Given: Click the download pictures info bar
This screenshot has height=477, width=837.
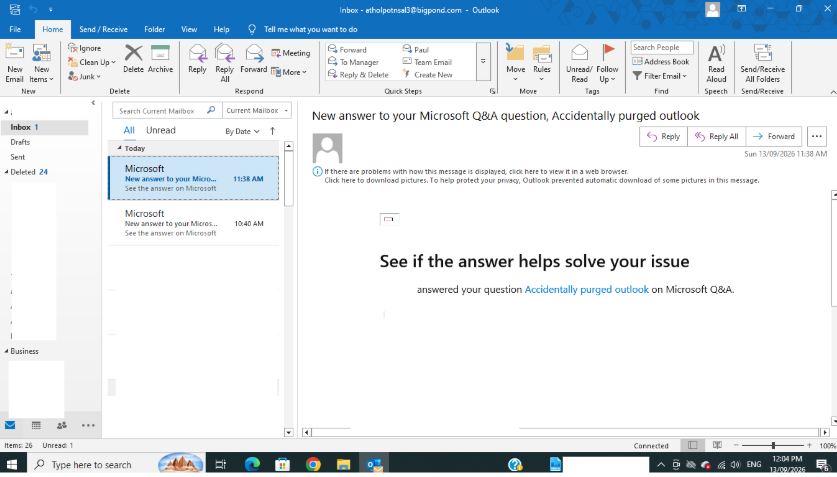Looking at the screenshot, I should pos(541,180).
